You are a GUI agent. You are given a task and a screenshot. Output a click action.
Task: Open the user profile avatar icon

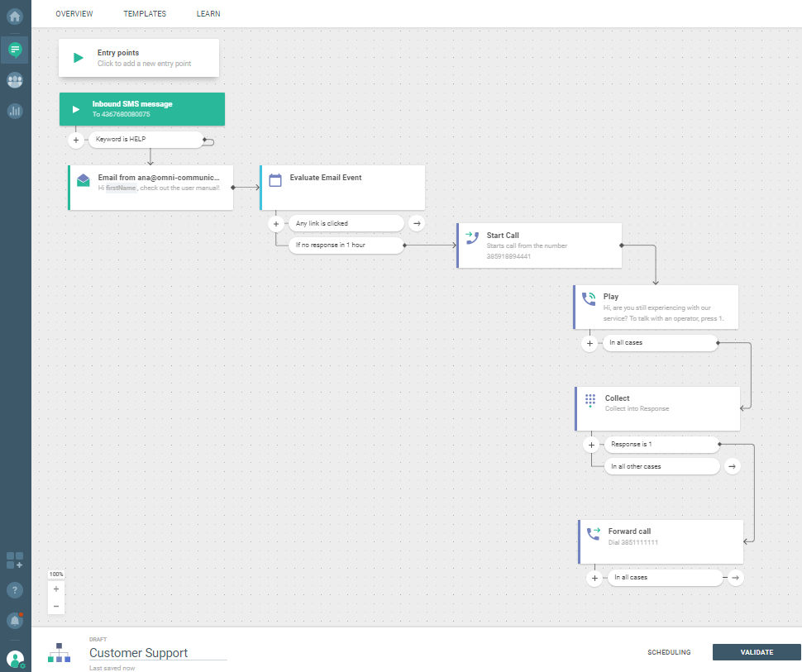[x=15, y=659]
